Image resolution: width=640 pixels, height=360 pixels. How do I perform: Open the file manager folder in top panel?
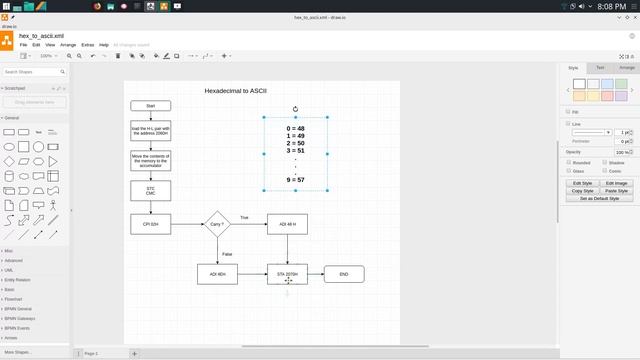point(29,6)
